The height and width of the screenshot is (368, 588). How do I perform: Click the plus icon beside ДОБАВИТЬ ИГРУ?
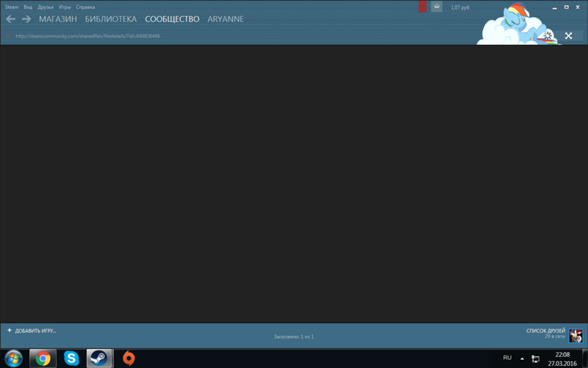coord(10,330)
